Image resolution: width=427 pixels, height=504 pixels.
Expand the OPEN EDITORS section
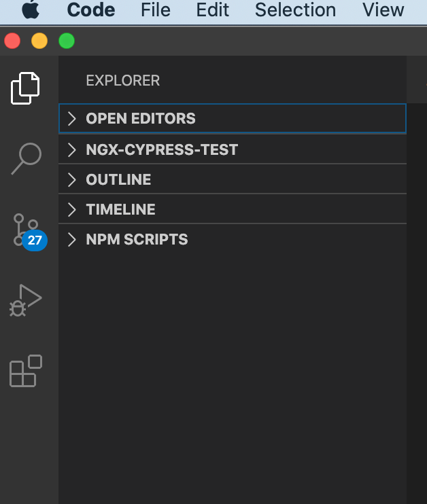(140, 118)
